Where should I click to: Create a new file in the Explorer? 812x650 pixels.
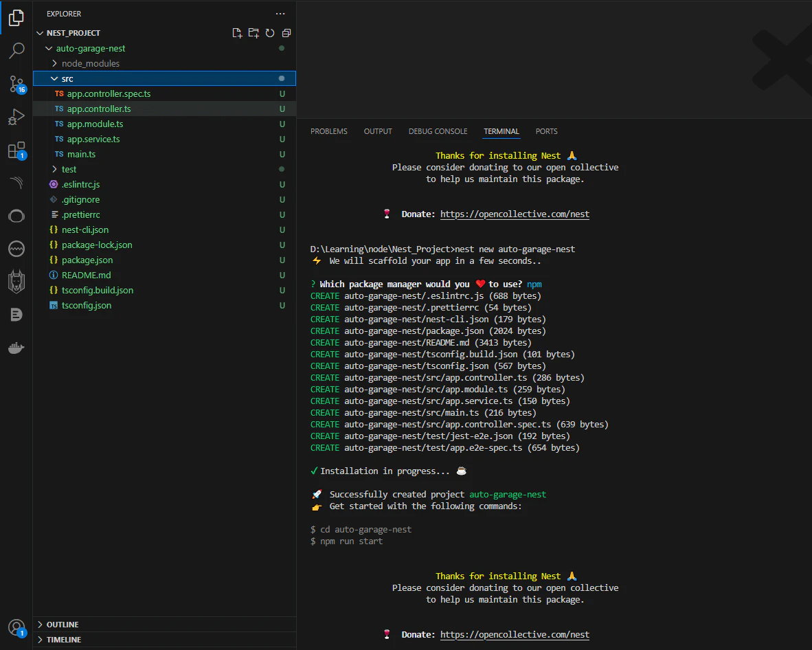(x=237, y=32)
